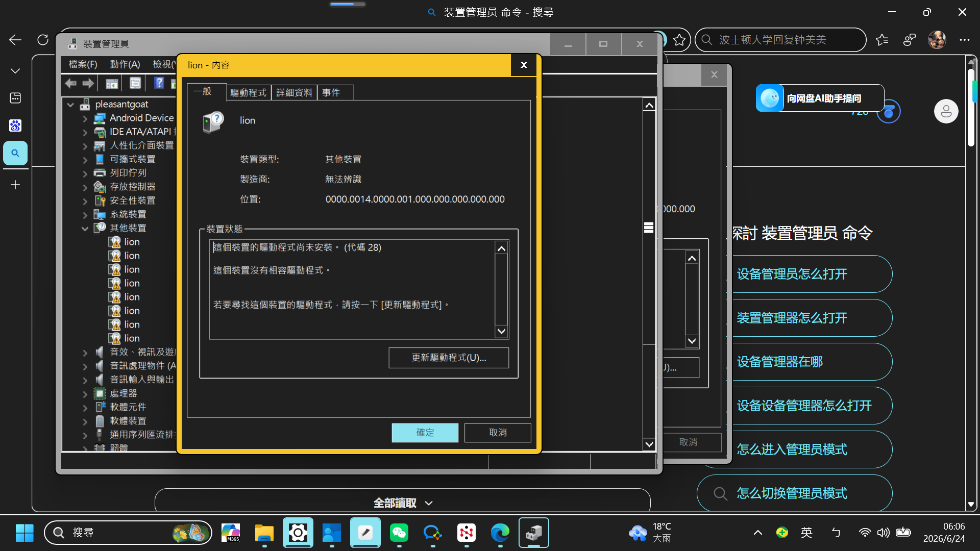
Task: Open File Explorer from the taskbar
Action: (264, 533)
